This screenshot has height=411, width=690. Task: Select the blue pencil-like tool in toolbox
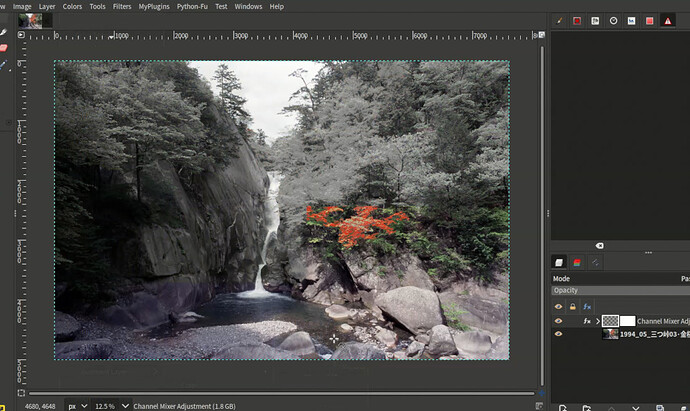click(3, 65)
